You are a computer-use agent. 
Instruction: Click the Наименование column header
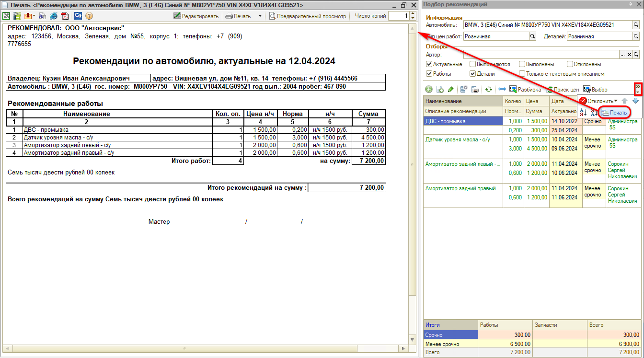pos(463,101)
